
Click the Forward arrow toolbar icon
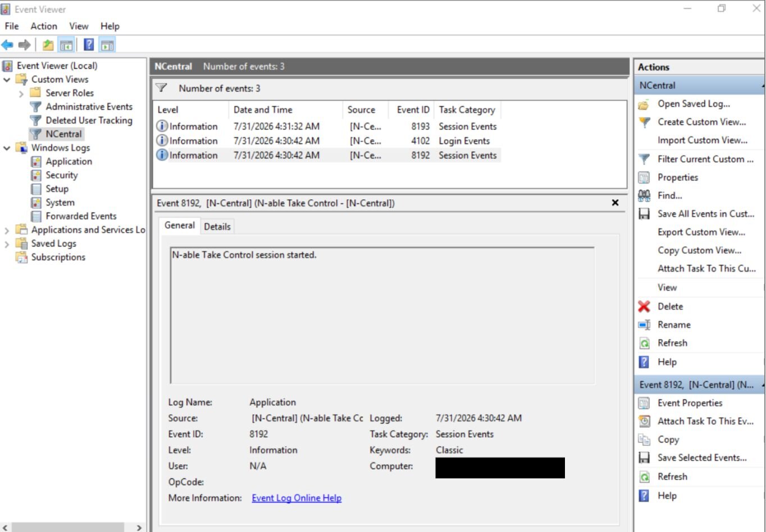[24, 45]
